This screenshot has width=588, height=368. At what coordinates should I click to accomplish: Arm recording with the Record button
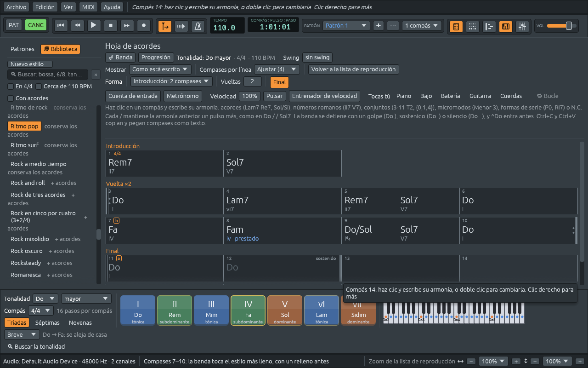pyautogui.click(x=144, y=25)
